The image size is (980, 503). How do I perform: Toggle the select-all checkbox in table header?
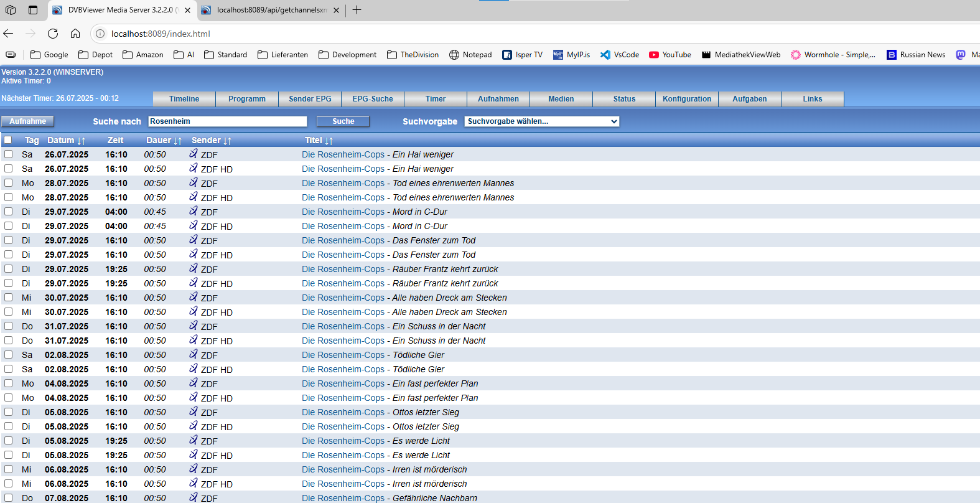[8, 140]
